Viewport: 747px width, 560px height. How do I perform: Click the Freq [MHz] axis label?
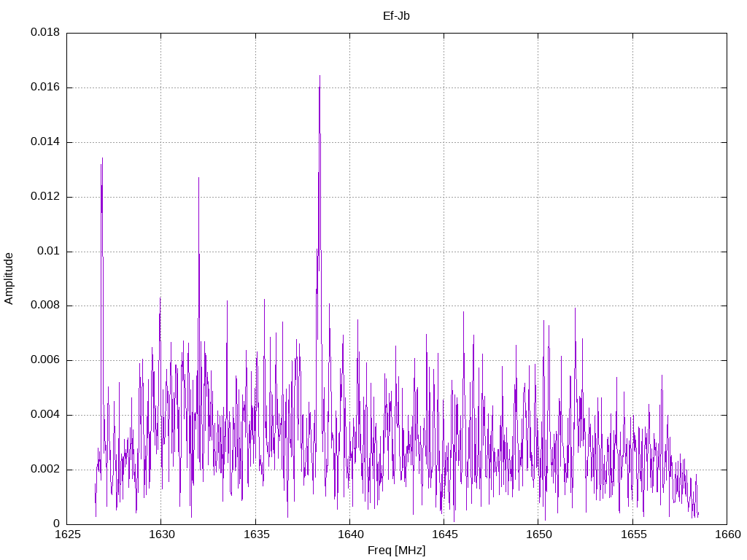tap(396, 551)
